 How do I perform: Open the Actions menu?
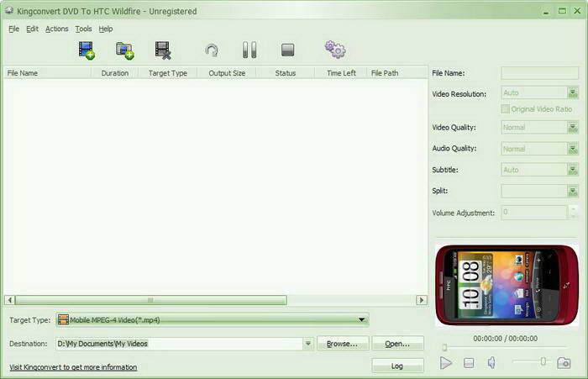pos(57,29)
